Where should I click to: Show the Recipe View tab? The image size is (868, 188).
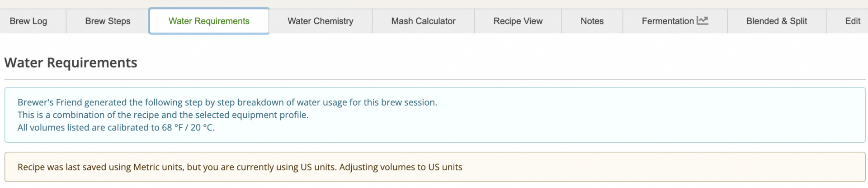pos(518,21)
